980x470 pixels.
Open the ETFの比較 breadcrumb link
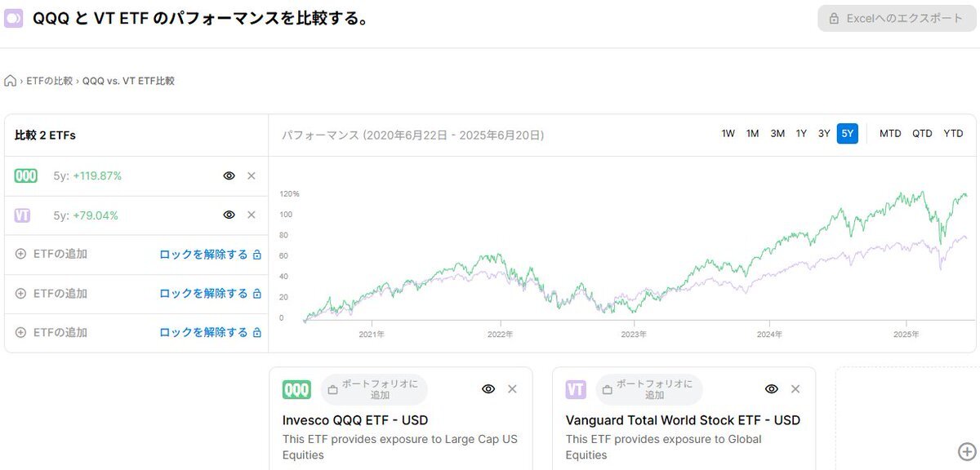pos(49,81)
